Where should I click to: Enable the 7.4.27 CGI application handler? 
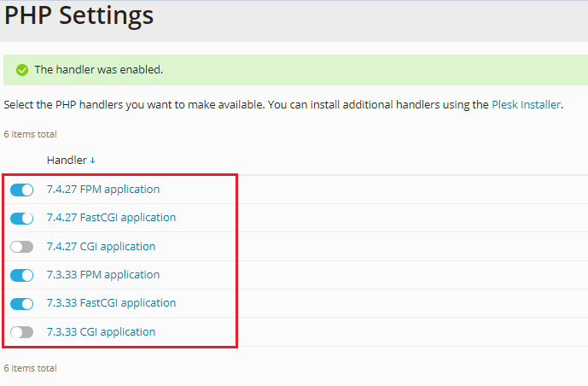[21, 247]
